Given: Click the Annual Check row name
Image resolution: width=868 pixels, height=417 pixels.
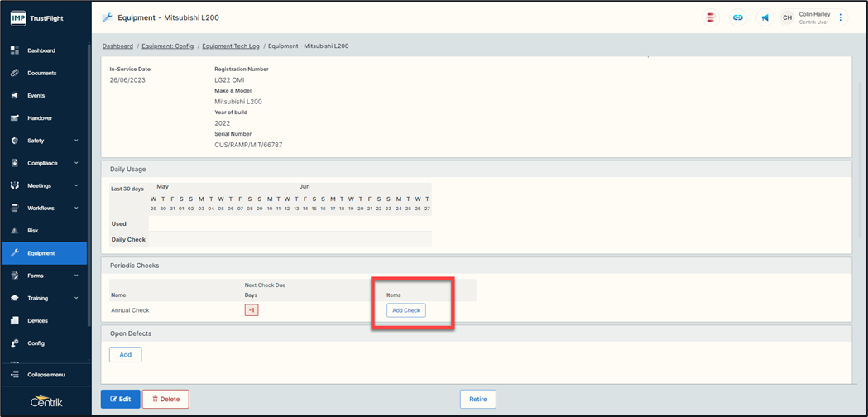Looking at the screenshot, I should click(x=130, y=310).
